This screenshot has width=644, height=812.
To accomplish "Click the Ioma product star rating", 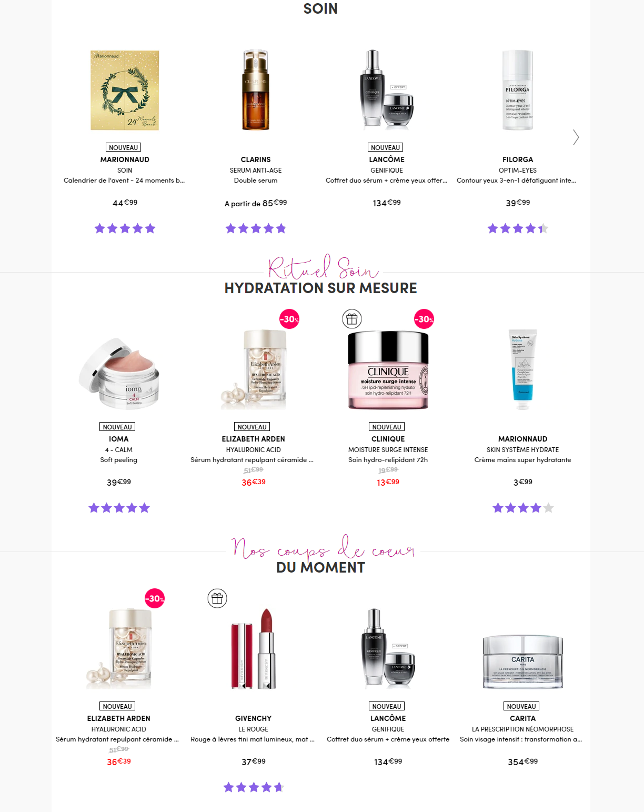I will 119,508.
